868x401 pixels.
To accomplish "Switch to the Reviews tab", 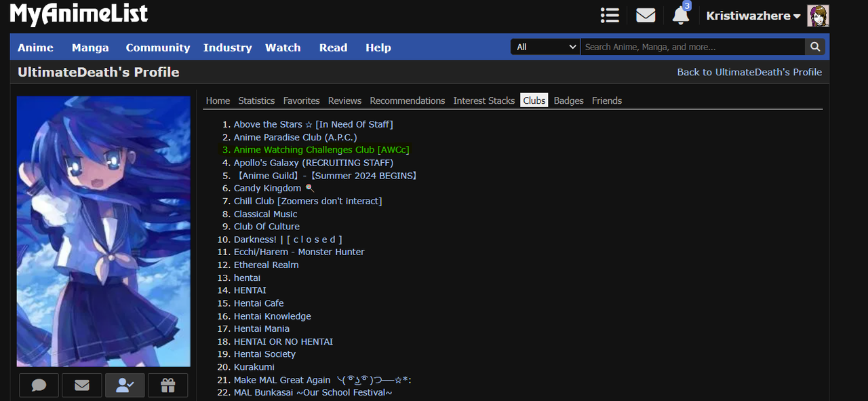I will 344,100.
